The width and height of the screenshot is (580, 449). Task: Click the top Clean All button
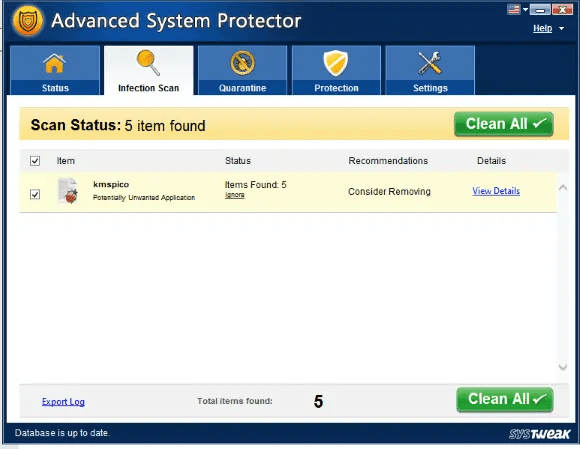coord(503,124)
